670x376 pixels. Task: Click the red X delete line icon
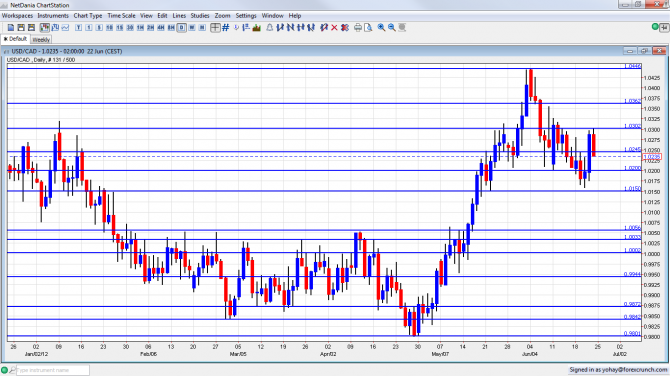click(x=334, y=27)
